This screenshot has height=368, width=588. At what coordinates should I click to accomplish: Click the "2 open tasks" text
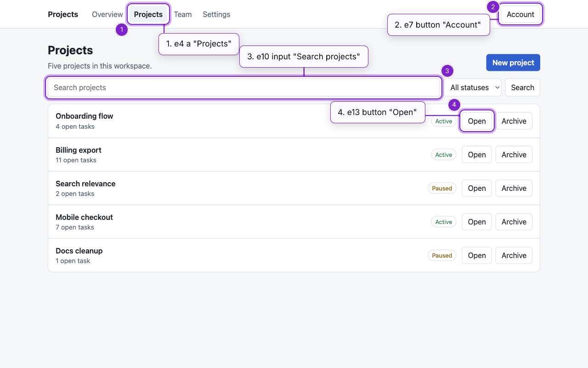click(x=75, y=194)
